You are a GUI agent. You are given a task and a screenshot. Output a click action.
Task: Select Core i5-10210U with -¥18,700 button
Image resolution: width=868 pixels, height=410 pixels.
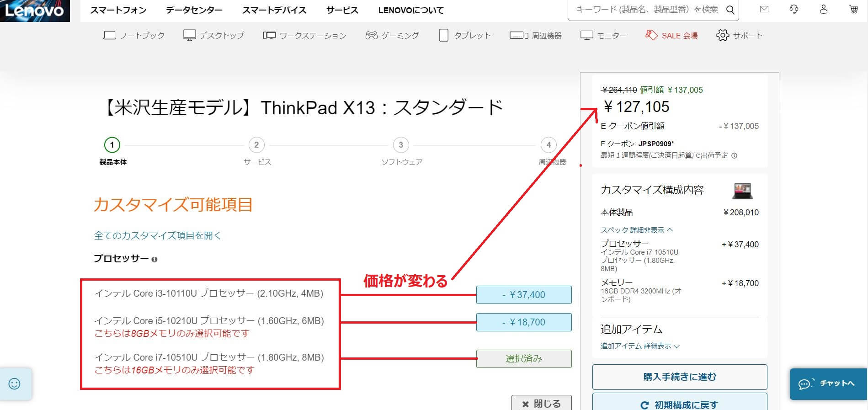tap(524, 322)
